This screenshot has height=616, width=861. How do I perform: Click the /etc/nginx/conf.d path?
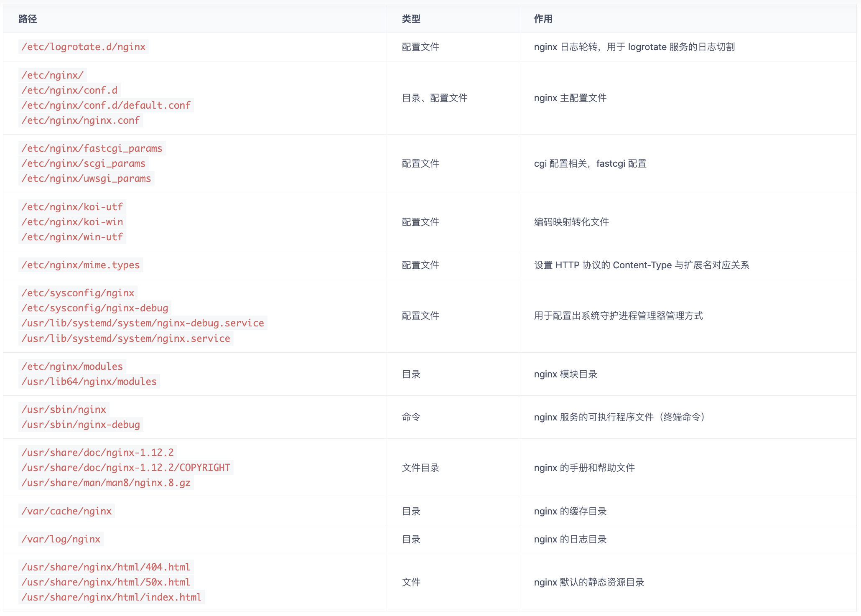(x=69, y=90)
